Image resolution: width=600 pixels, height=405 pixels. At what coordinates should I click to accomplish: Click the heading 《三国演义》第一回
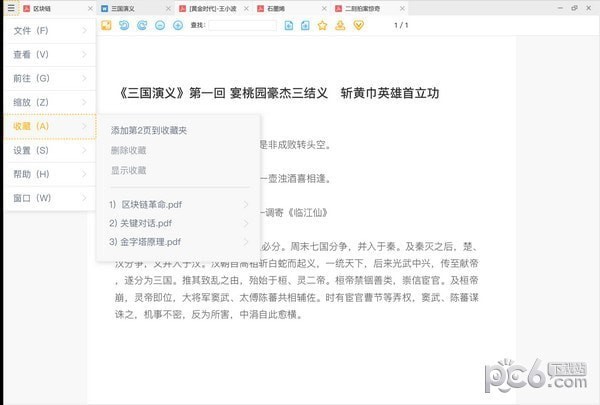tap(171, 93)
